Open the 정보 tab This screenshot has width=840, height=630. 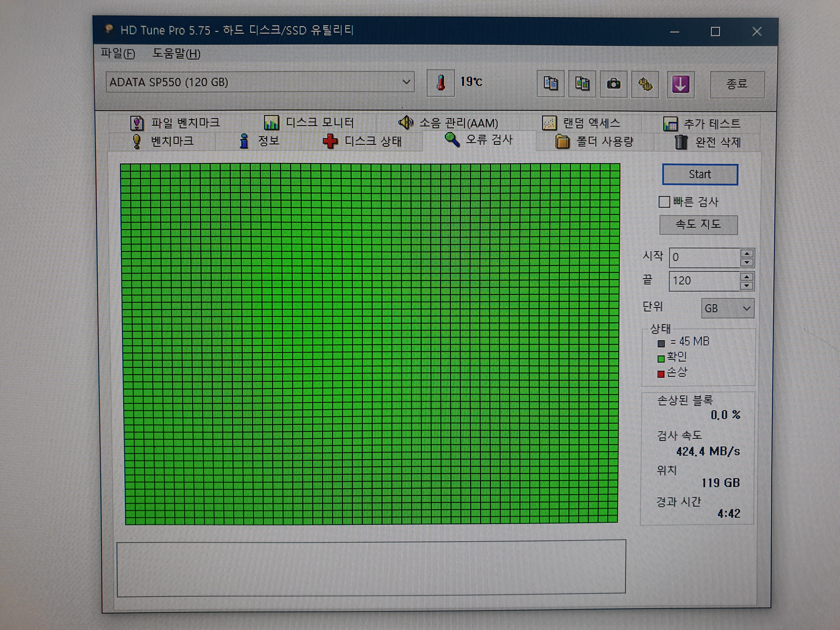tap(260, 141)
